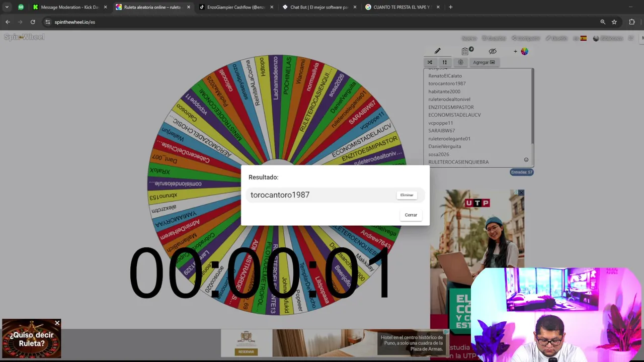This screenshot has width=644, height=362.
Task: Switch to EnzoGiampier Cashflow TikTok tab
Action: [236, 7]
